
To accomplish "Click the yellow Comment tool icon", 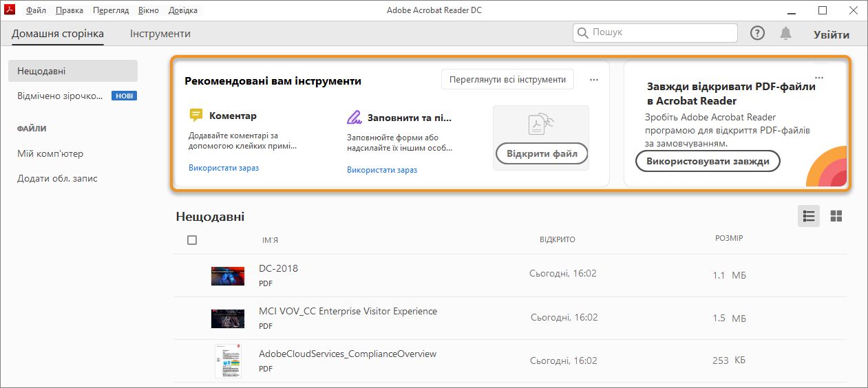I will [196, 116].
